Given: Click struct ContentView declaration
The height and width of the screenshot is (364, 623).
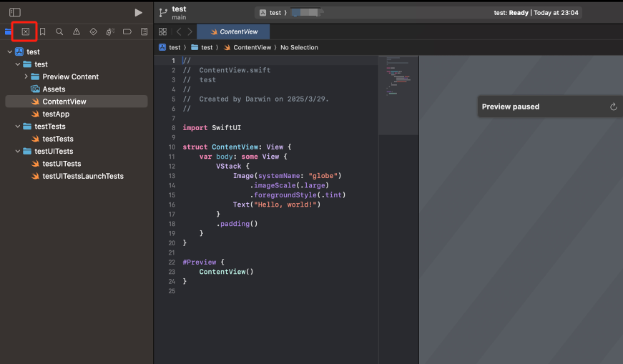Looking at the screenshot, I should pyautogui.click(x=237, y=147).
